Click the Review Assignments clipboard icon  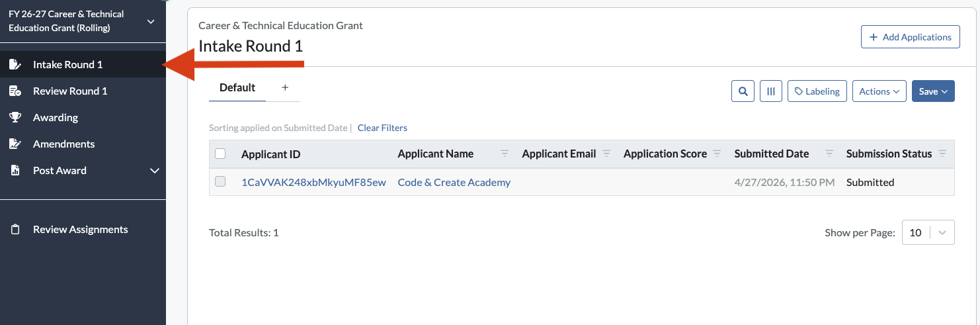[x=15, y=229]
